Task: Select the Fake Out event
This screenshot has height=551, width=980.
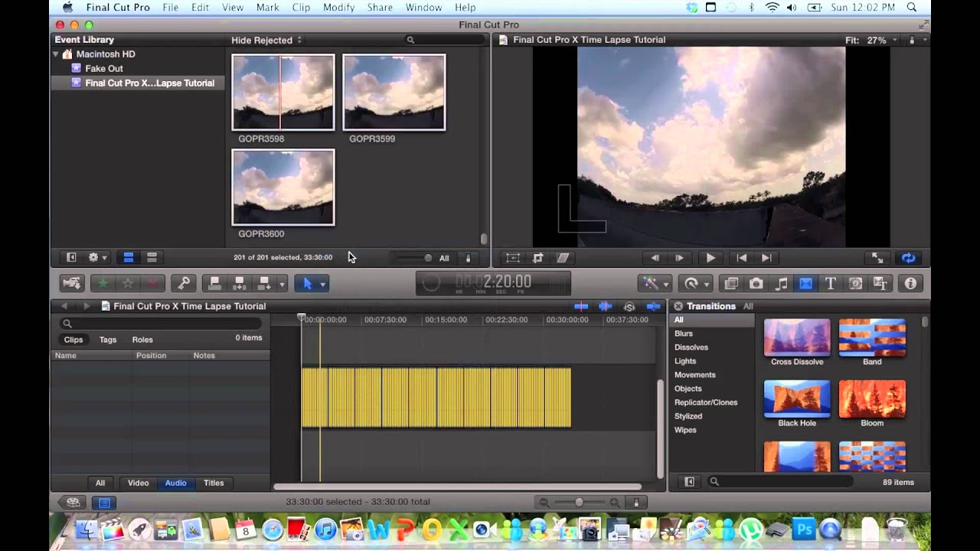Action: point(104,69)
